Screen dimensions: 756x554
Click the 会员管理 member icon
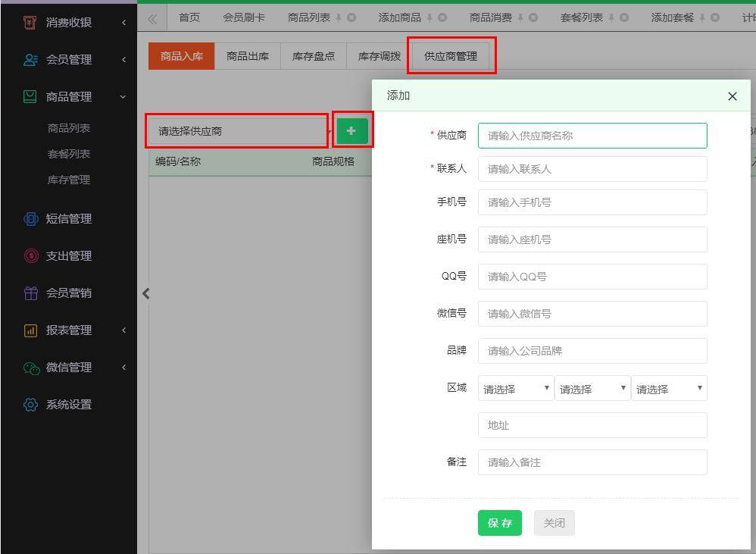tap(30, 59)
